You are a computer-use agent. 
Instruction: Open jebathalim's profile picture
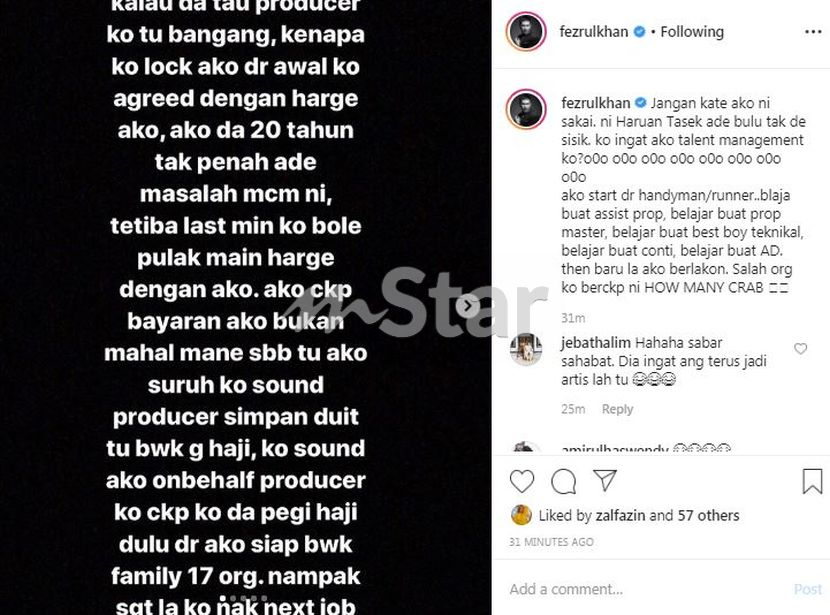[x=526, y=350]
